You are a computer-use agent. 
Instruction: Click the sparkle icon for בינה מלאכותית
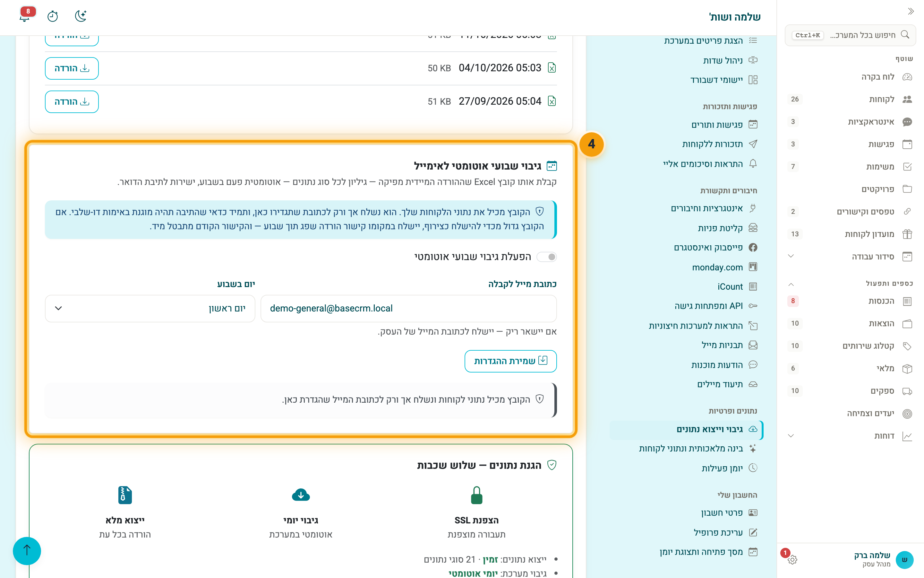point(753,448)
